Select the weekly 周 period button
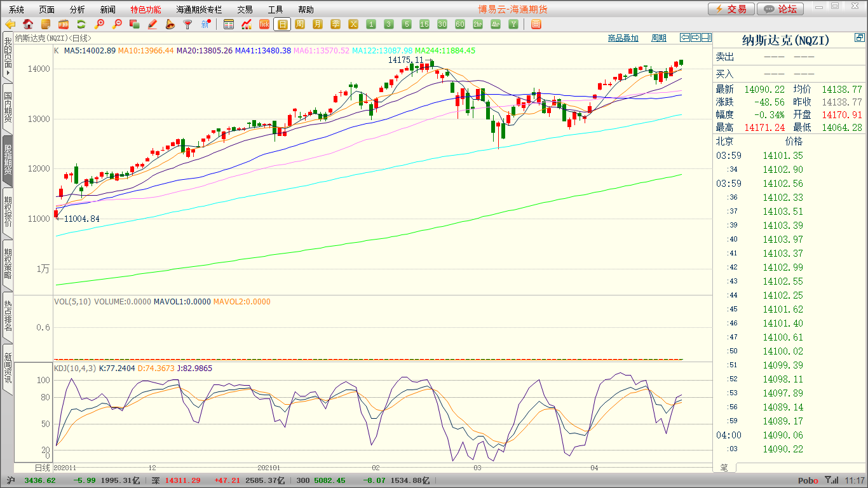The height and width of the screenshot is (488, 868). (300, 24)
